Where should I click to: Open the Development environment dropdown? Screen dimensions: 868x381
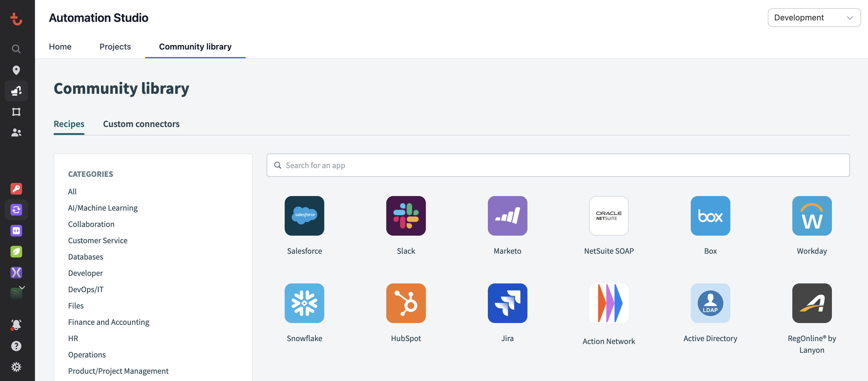point(814,17)
